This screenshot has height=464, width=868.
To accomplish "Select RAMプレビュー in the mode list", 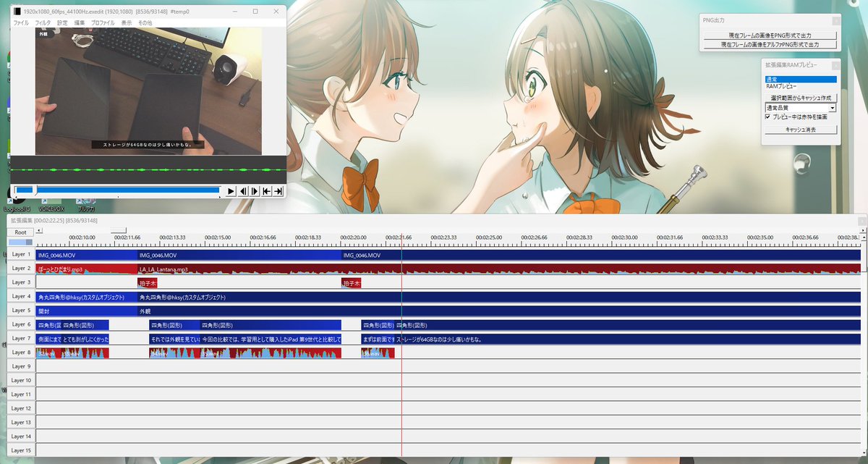I will [x=780, y=86].
